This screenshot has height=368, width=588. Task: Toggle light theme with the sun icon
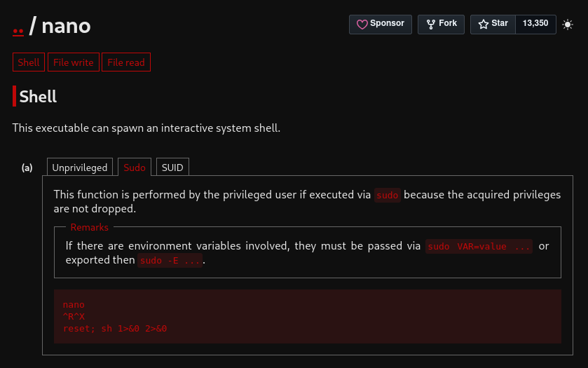click(x=568, y=25)
